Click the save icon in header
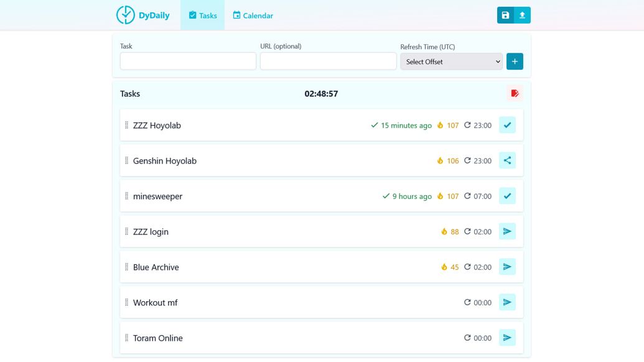 pos(505,16)
